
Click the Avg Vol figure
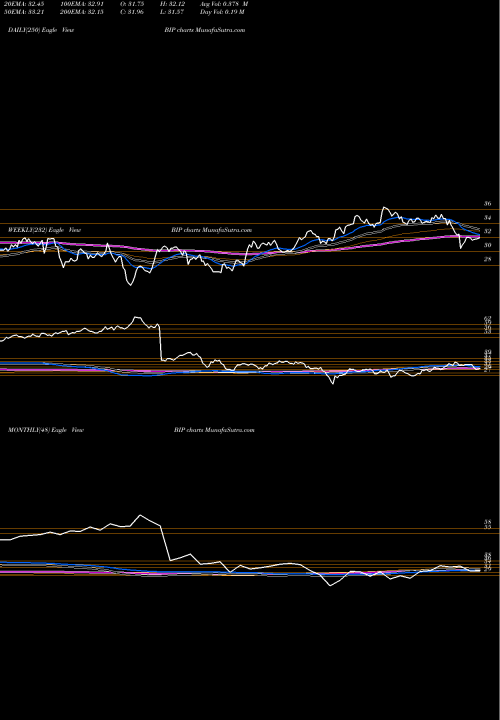(224, 4)
